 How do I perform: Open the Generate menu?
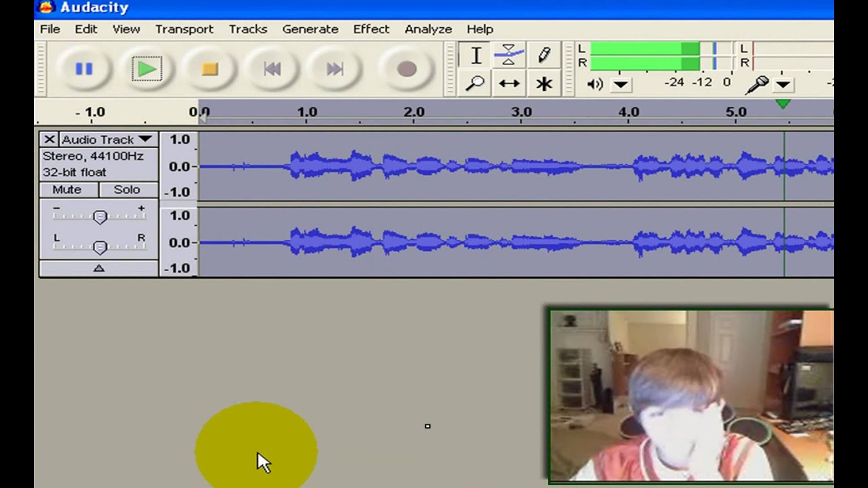tap(310, 29)
